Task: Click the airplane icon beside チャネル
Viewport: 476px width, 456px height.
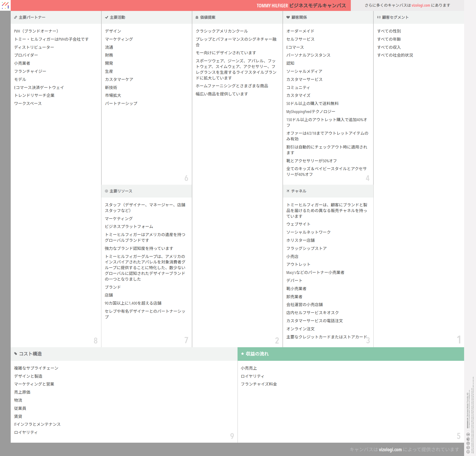Action: (x=288, y=191)
